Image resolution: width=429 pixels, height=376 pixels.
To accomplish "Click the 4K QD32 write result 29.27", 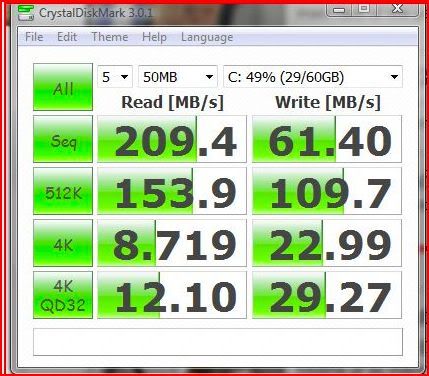I will [327, 295].
